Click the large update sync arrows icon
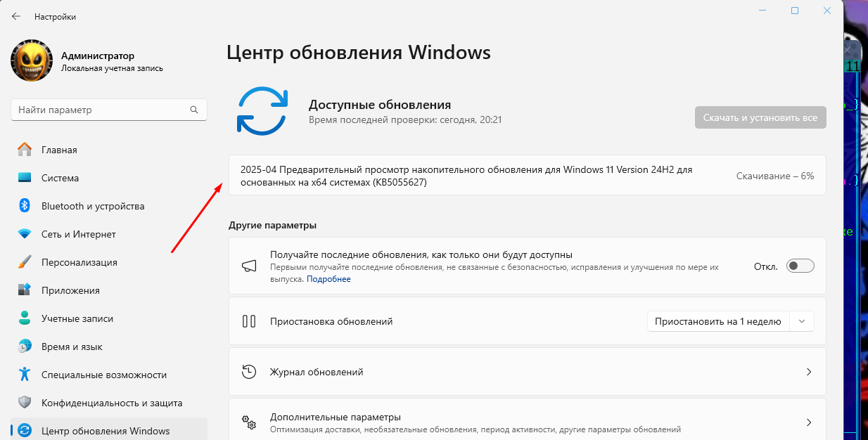The width and height of the screenshot is (868, 440). 262,110
